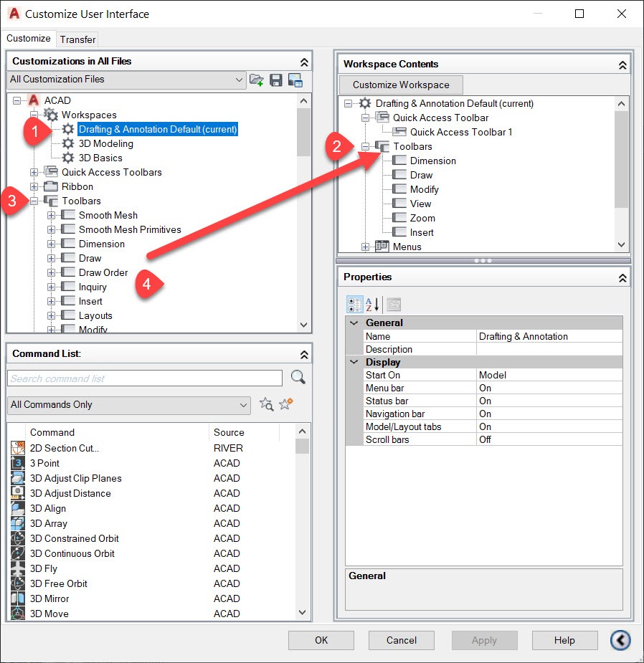Click the 3D Move command icon

point(18,614)
